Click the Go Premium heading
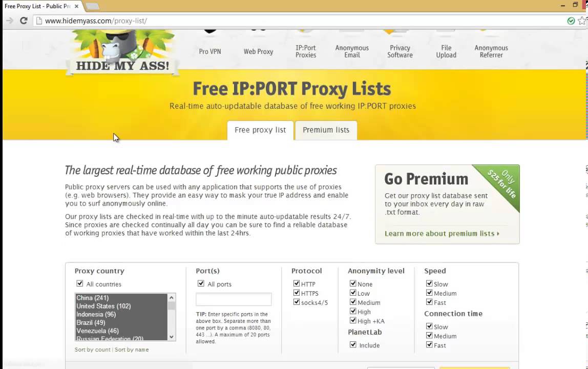The image size is (588, 369). (x=426, y=179)
